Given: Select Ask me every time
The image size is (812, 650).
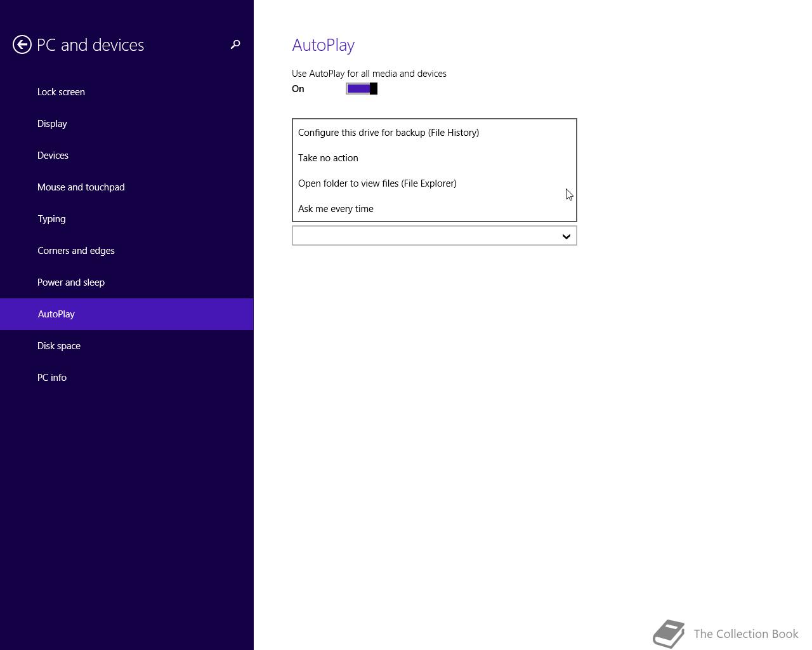Looking at the screenshot, I should tap(434, 209).
